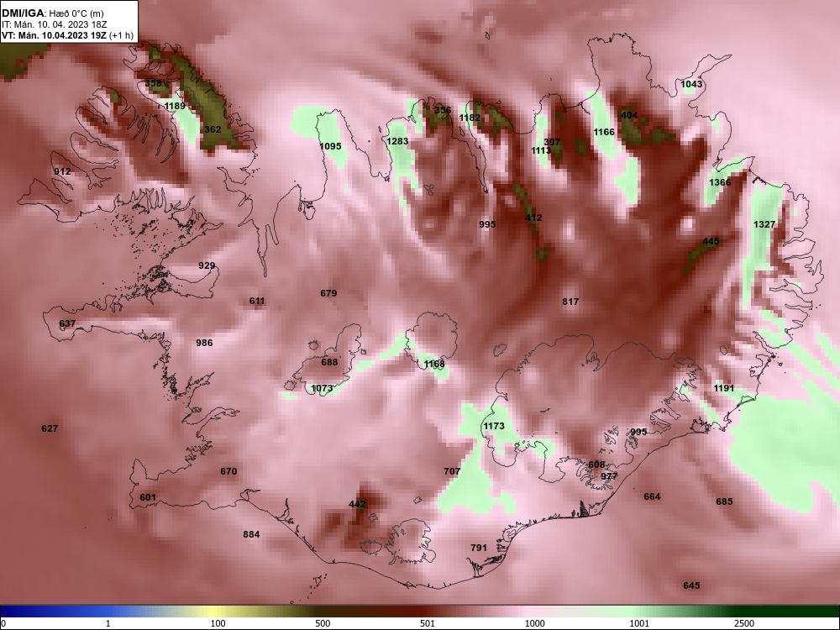Click the 1173 label
Image resolution: width=840 pixels, height=630 pixels.
coord(494,426)
